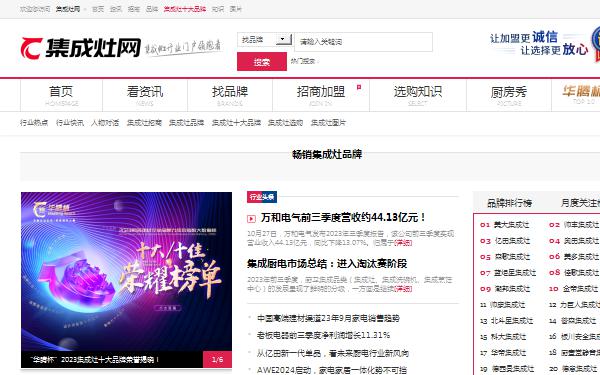
Task: Click 详细 link under 万和电气 summary
Action: [x=403, y=243]
